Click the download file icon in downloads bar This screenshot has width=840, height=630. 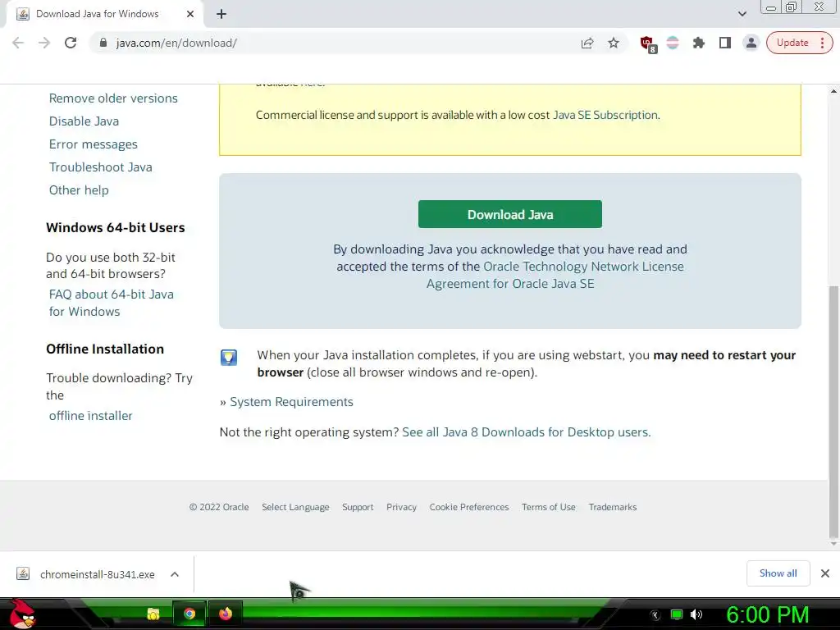pyautogui.click(x=23, y=573)
